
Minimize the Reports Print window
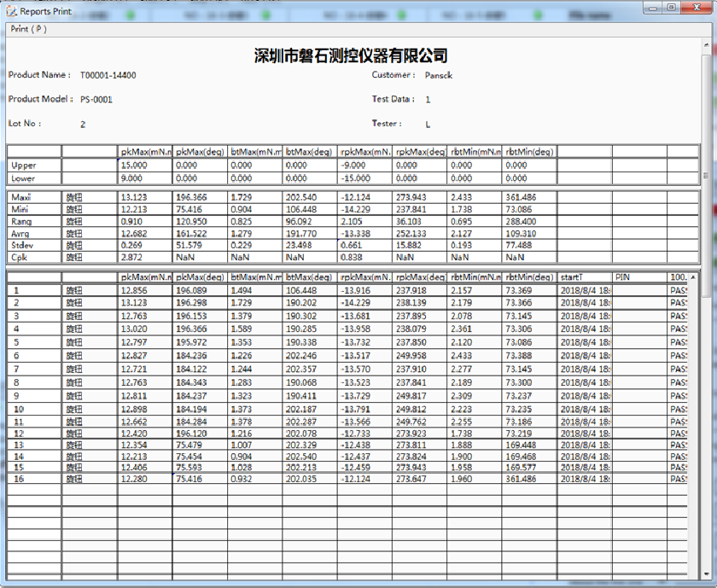coord(653,8)
